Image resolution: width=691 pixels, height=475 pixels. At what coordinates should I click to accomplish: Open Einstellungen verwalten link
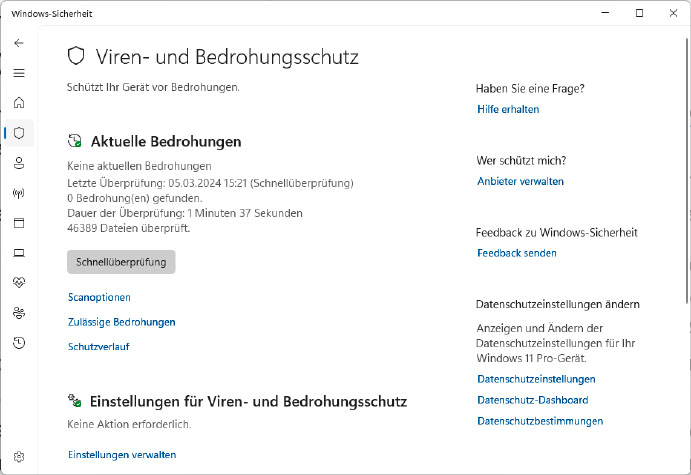click(122, 455)
